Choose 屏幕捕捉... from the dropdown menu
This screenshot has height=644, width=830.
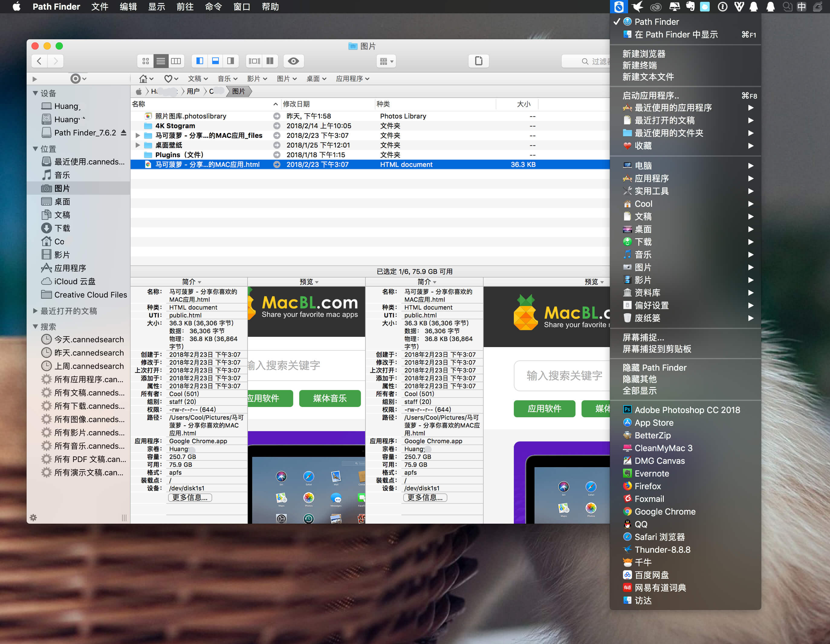[685, 337]
